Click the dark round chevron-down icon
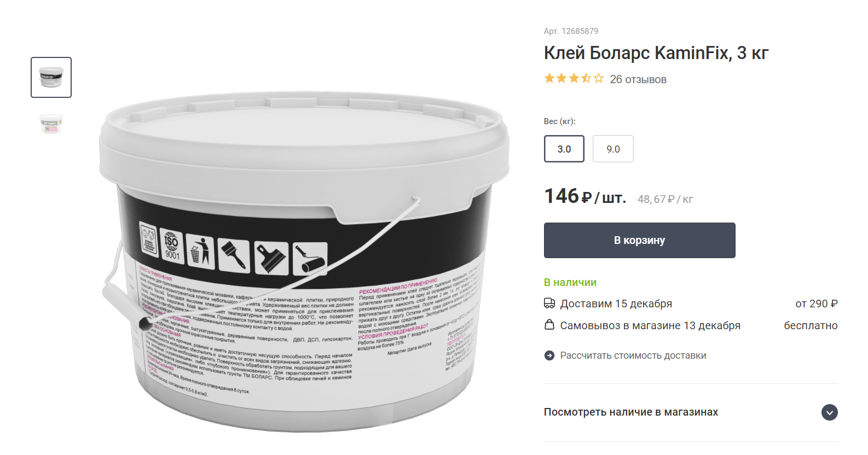The height and width of the screenshot is (455, 868). coord(829,412)
